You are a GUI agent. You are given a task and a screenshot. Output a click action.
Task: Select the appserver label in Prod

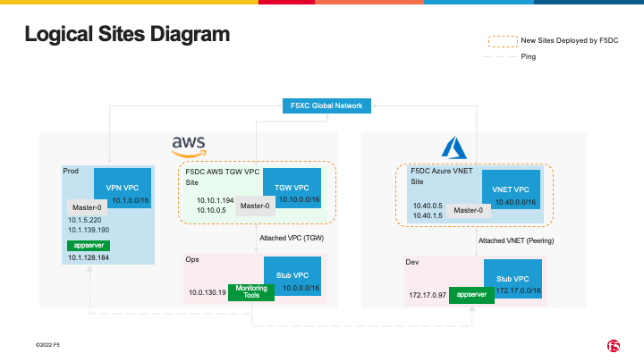point(88,245)
